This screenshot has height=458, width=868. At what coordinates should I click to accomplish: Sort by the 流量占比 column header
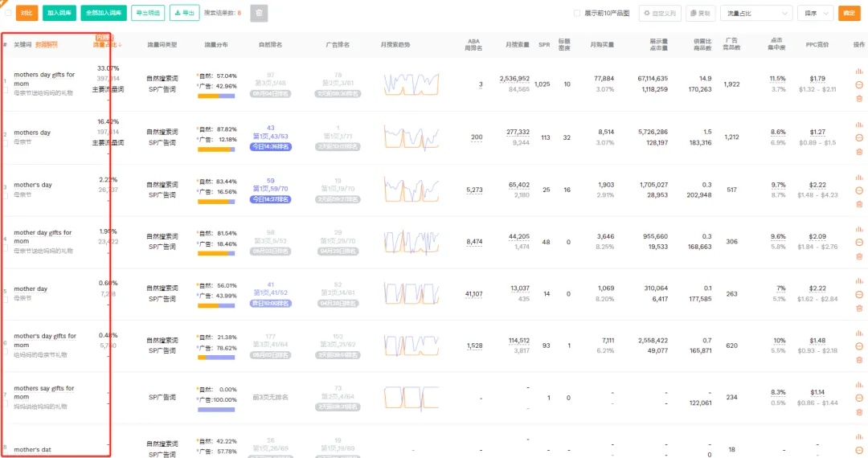coord(107,44)
